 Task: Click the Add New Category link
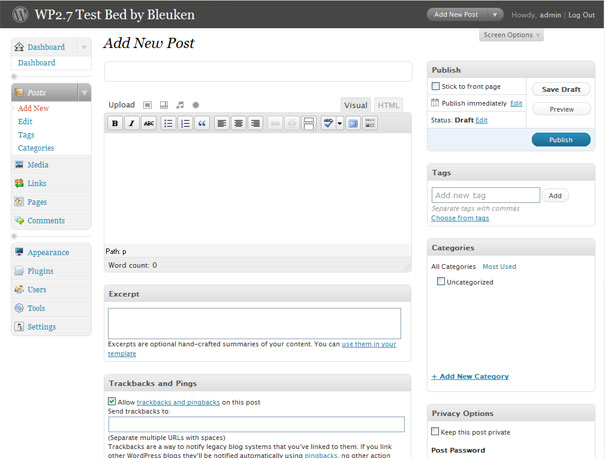[470, 376]
